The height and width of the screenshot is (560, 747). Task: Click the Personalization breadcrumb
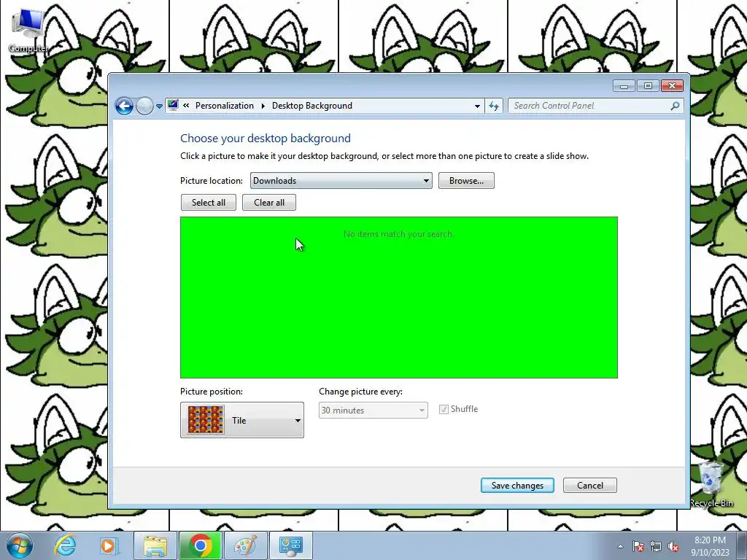(225, 106)
